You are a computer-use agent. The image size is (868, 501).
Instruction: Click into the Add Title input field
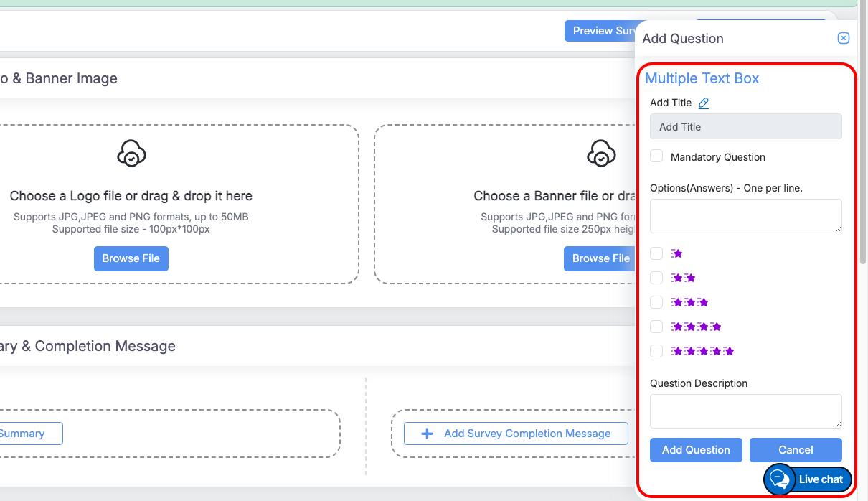click(745, 127)
